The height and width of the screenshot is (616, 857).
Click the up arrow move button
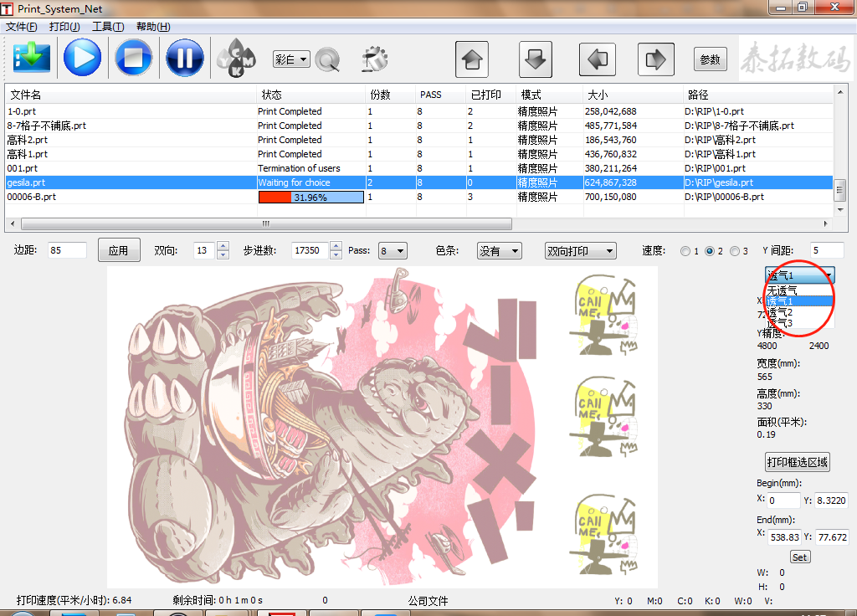pyautogui.click(x=471, y=59)
